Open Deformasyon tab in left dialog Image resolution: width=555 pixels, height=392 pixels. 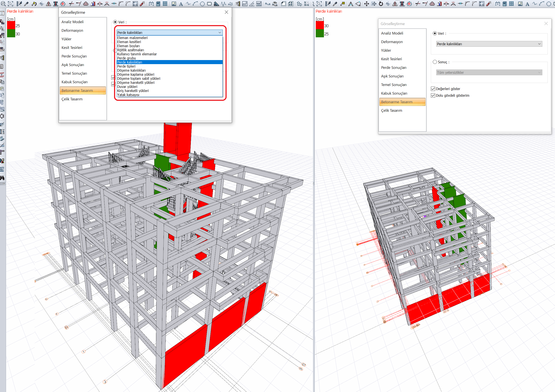pos(83,30)
